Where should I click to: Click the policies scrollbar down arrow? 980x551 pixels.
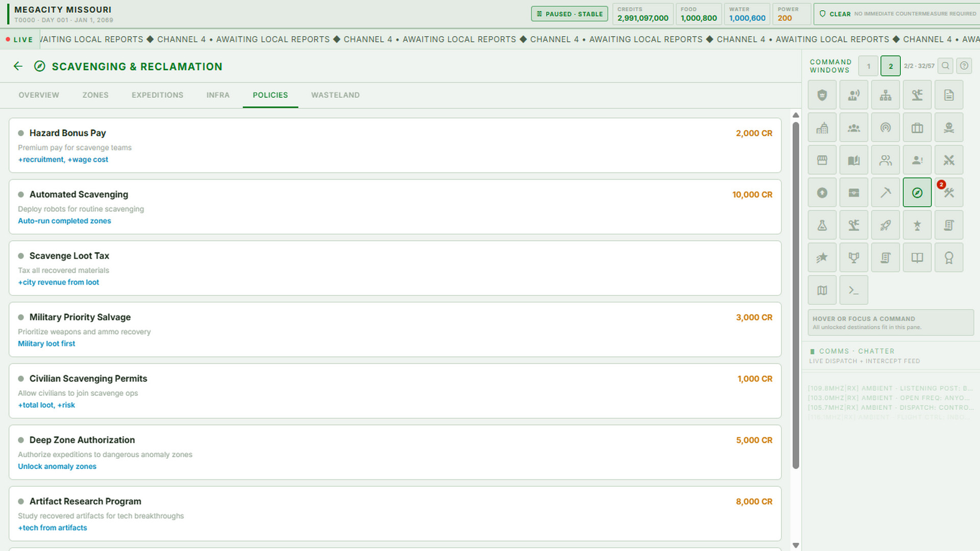click(x=796, y=545)
